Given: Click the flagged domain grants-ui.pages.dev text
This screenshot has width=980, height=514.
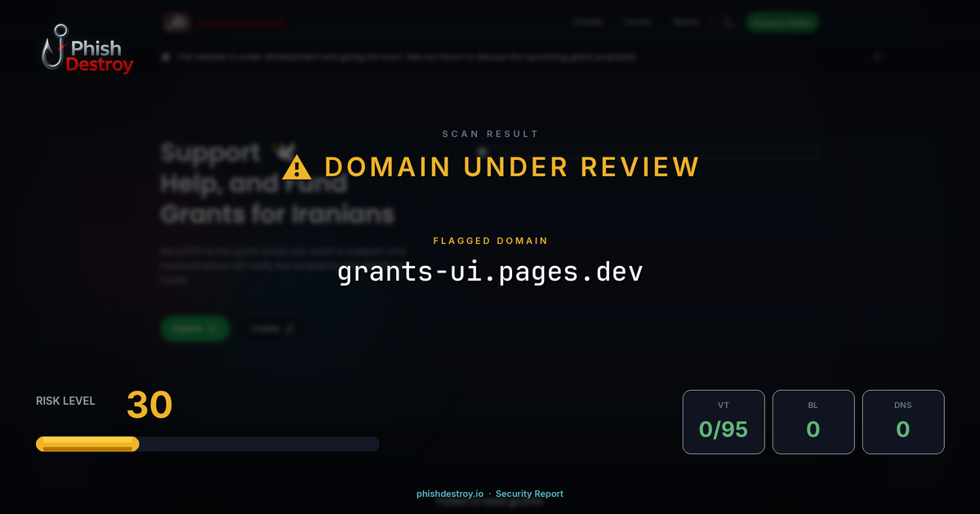Looking at the screenshot, I should coord(490,270).
